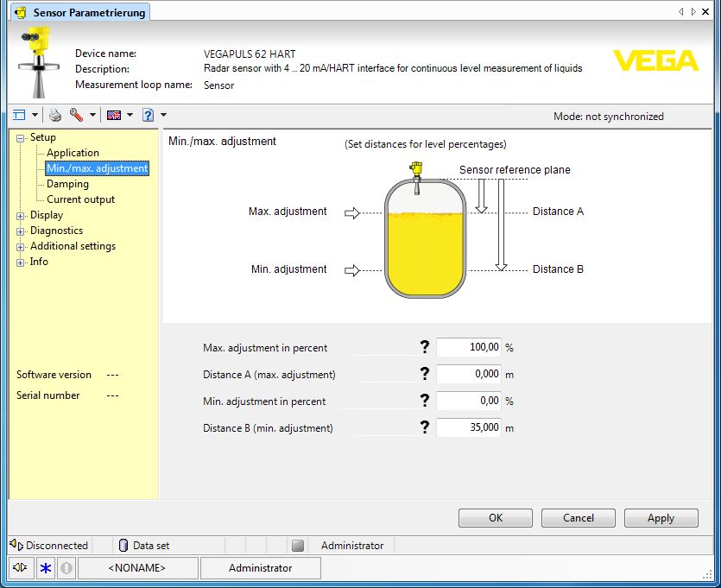Viewport: 721px width, 588px height.
Task: Expand the Display tree node
Action: (20, 216)
